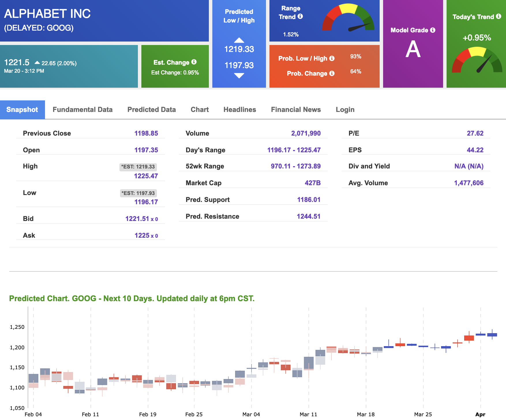Screen dimensions: 506x420
Task: Click the Avg. Volume value 1,477,606
Action: pos(469,183)
